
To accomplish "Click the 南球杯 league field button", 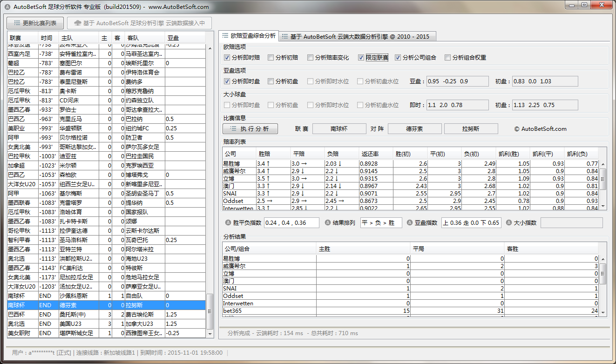I will (x=339, y=129).
